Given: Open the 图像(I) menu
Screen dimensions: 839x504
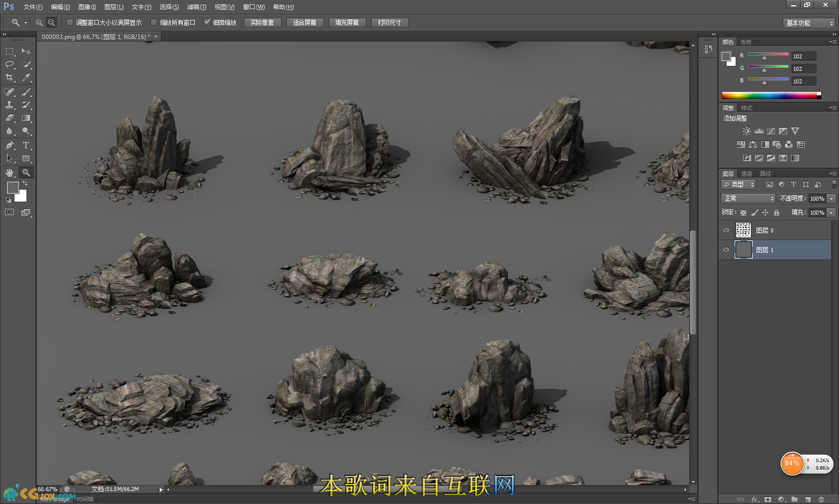Looking at the screenshot, I should [x=87, y=7].
